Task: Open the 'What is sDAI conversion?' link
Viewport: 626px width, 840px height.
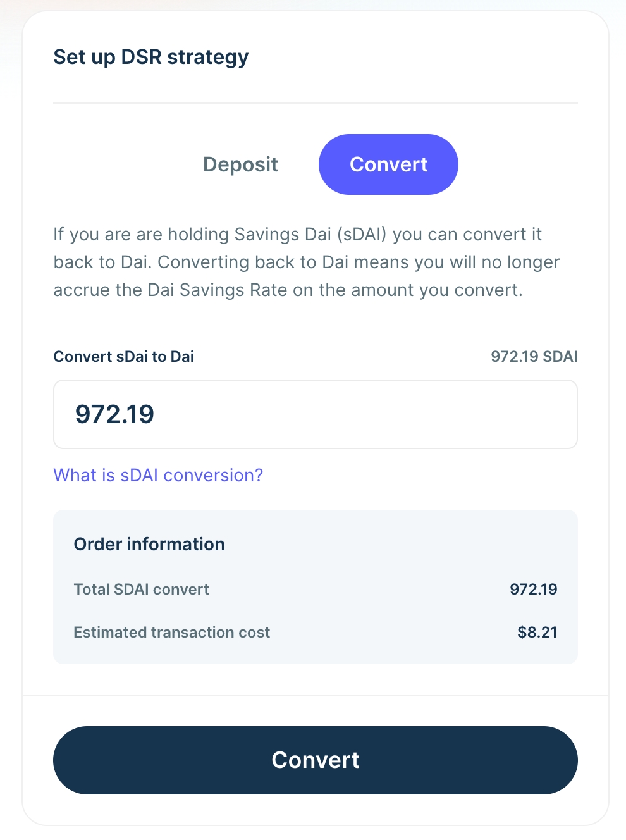Action: pos(158,475)
